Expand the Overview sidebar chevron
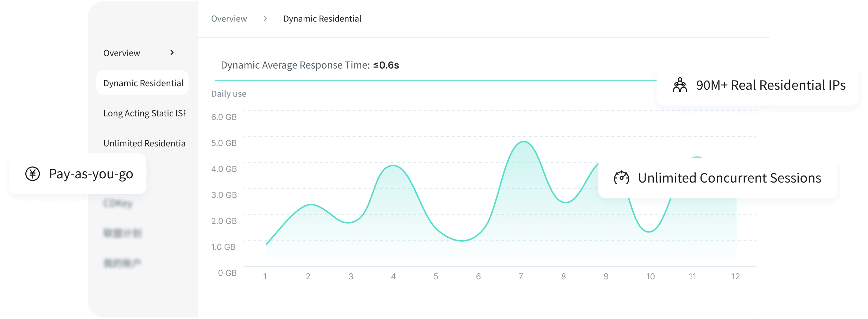Screen dimensions: 868x319 click(172, 53)
